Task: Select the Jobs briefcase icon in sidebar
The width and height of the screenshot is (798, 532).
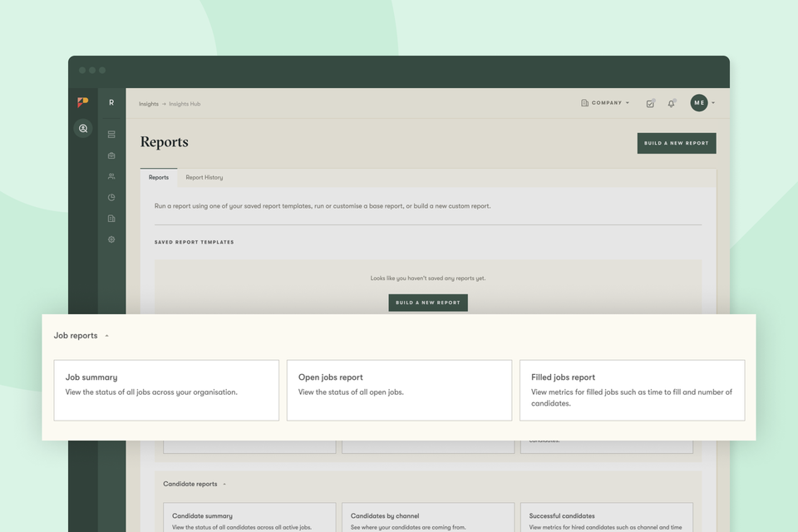Action: pos(111,156)
